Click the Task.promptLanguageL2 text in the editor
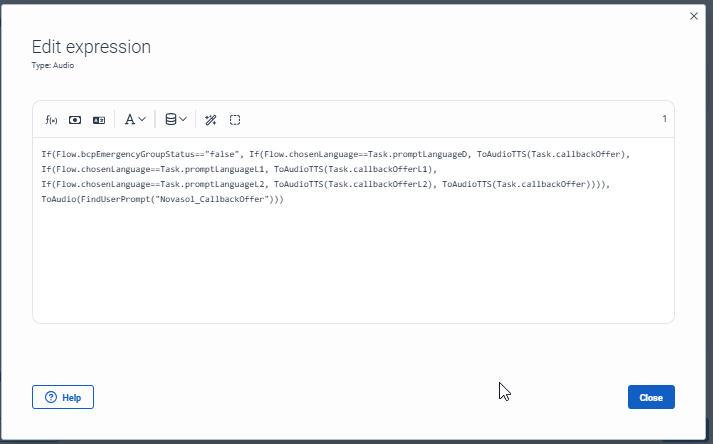The image size is (713, 444). pyautogui.click(x=214, y=185)
